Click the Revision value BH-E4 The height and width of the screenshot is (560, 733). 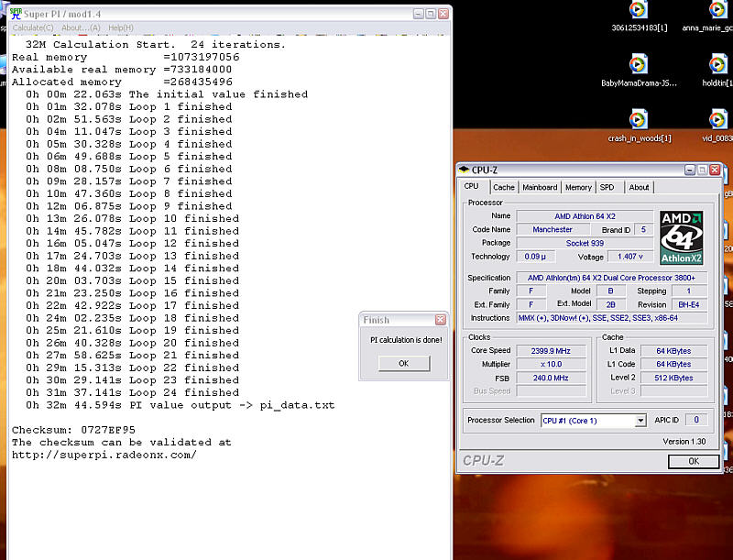689,305
